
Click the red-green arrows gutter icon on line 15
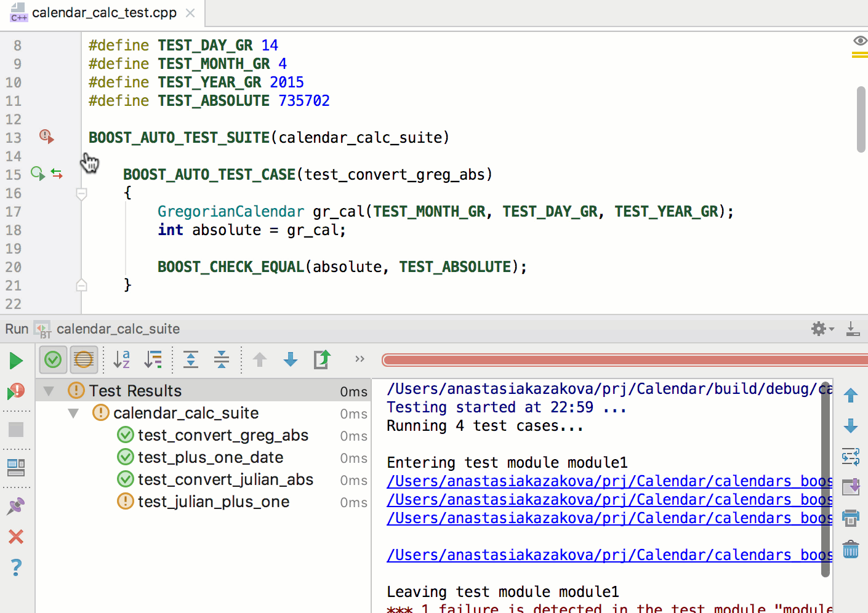57,174
